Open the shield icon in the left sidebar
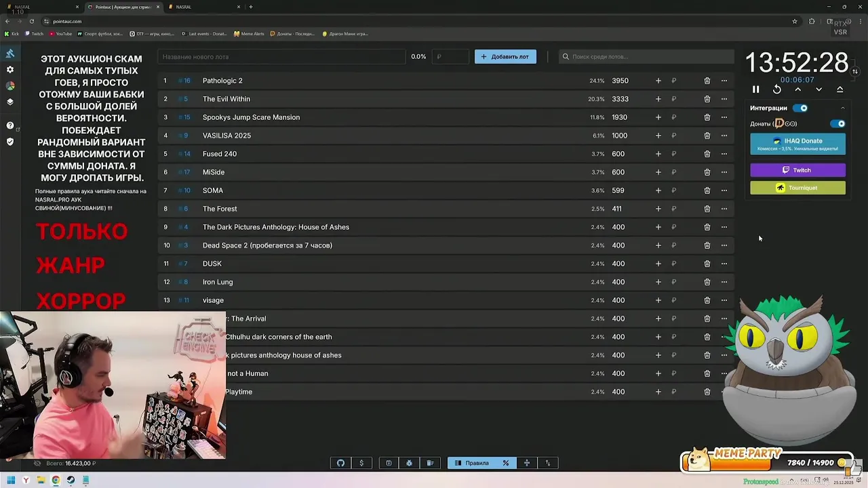Viewport: 868px width, 488px height. pyautogui.click(x=10, y=142)
